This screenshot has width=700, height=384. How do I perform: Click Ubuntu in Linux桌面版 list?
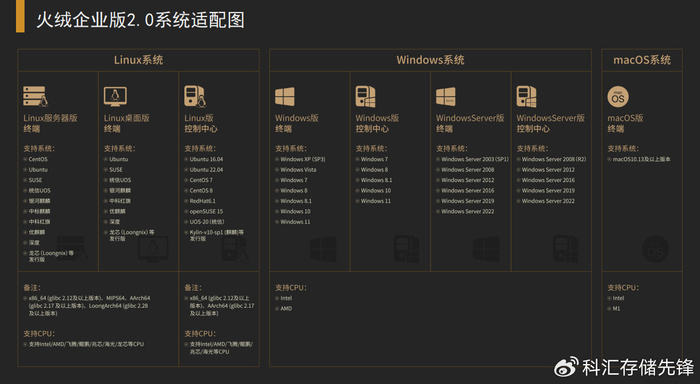119,159
